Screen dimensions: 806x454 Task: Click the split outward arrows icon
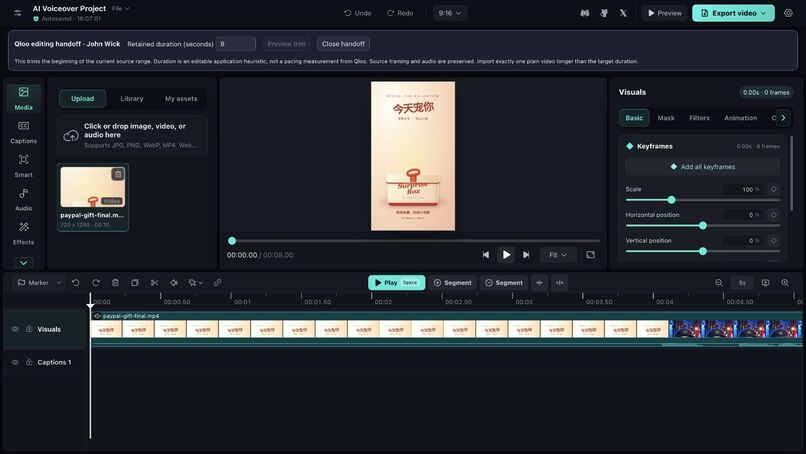[559, 283]
